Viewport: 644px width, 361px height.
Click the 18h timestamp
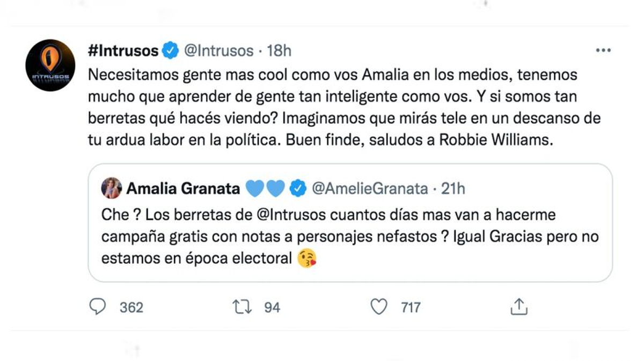point(279,51)
